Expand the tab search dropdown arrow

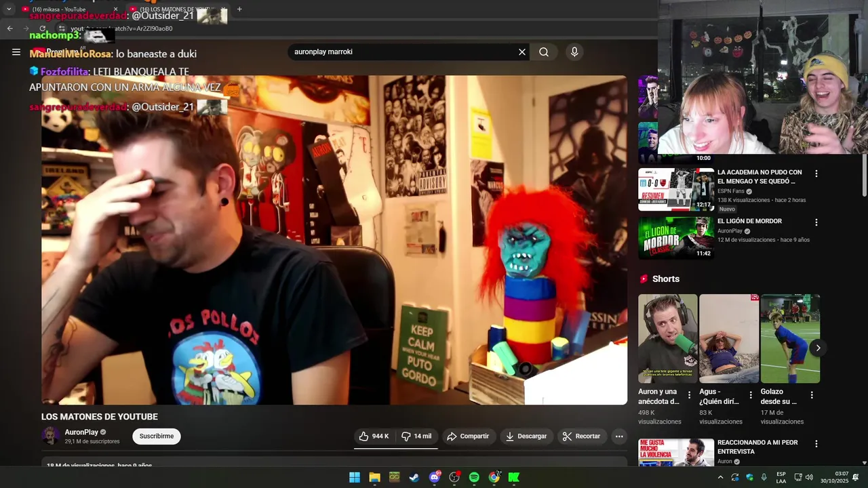tap(9, 9)
